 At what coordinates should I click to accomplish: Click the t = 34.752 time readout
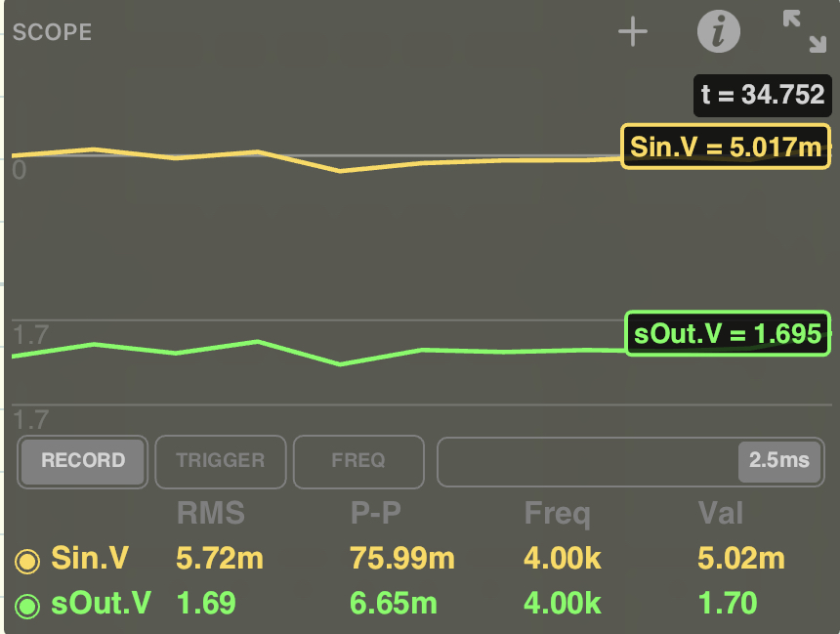763,95
